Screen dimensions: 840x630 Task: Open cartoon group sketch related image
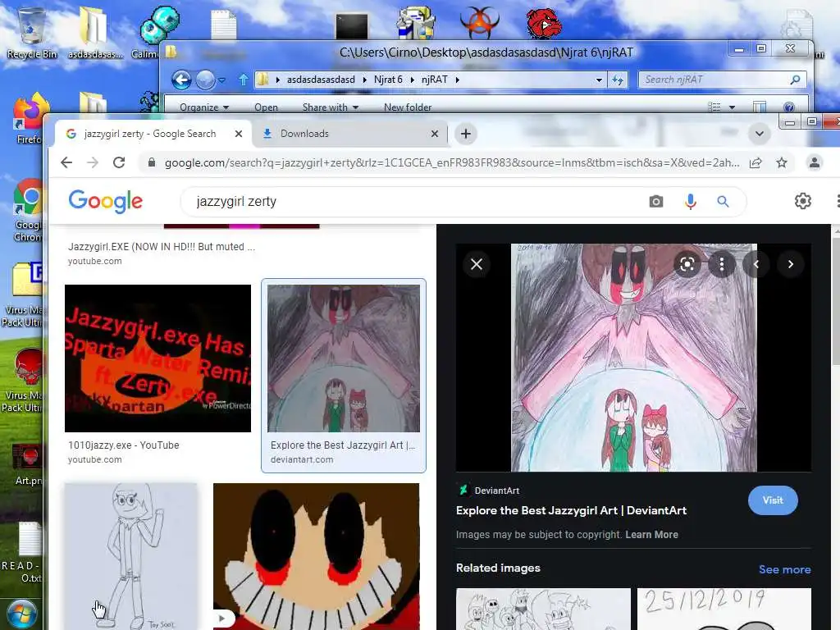coord(543,609)
